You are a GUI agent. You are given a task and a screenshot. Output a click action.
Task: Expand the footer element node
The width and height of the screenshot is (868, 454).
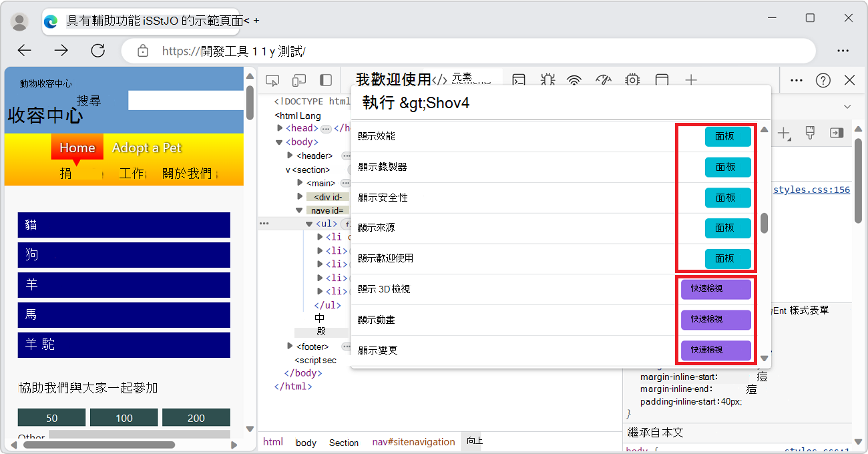[290, 346]
